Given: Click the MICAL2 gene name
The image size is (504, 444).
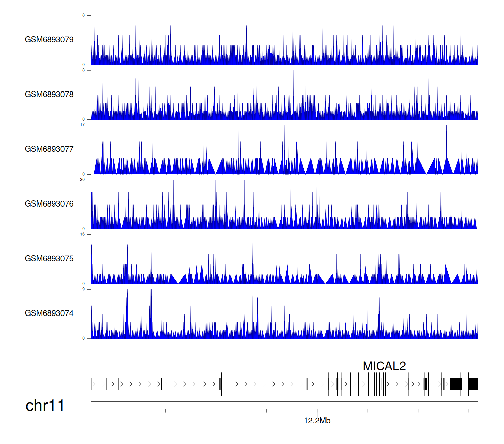Looking at the screenshot, I should click(x=384, y=366).
